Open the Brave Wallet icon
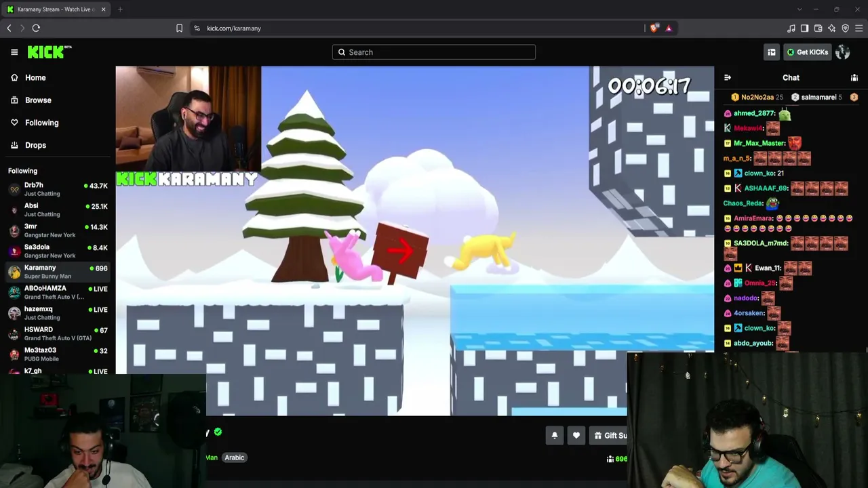This screenshot has height=488, width=868. click(818, 28)
